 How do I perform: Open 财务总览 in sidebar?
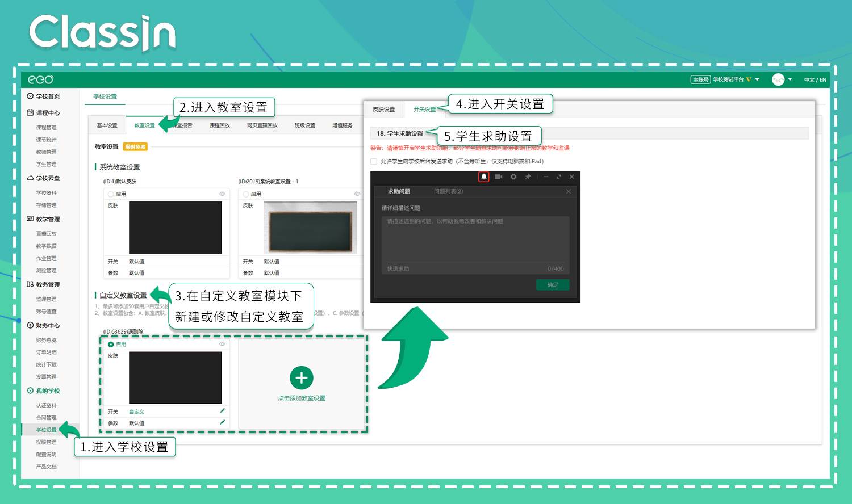pos(46,341)
